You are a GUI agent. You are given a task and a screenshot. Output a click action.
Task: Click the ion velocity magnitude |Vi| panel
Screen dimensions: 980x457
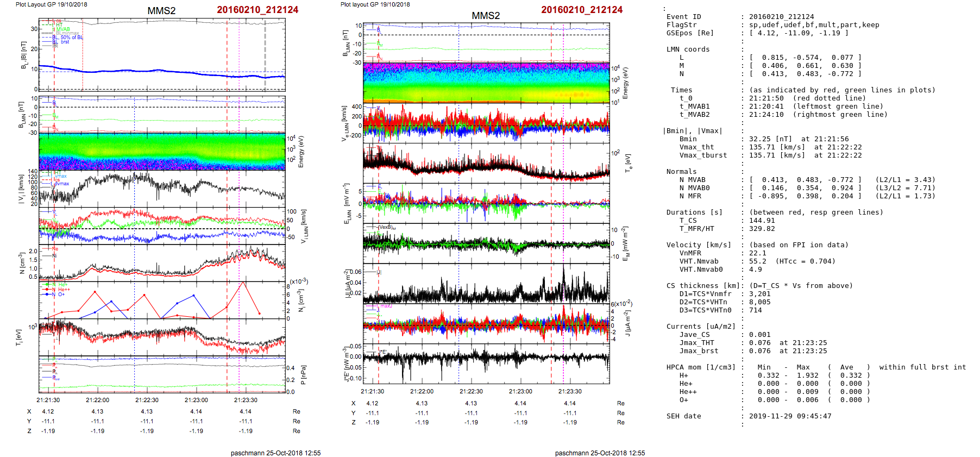tap(162, 189)
